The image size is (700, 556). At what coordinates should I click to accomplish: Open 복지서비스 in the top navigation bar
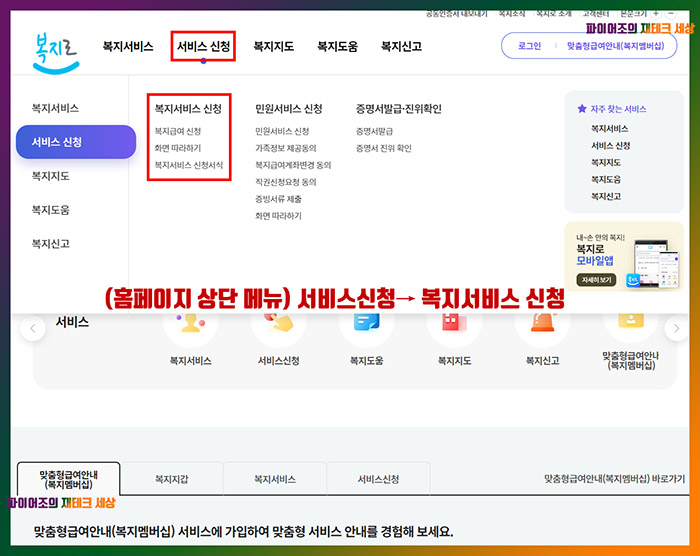tap(128, 46)
